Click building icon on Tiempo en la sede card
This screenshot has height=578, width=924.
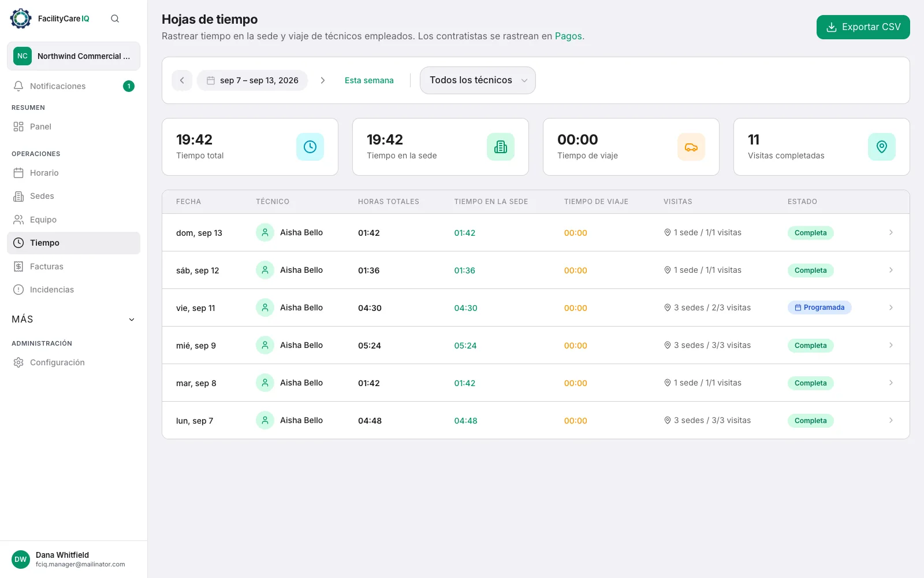point(501,147)
